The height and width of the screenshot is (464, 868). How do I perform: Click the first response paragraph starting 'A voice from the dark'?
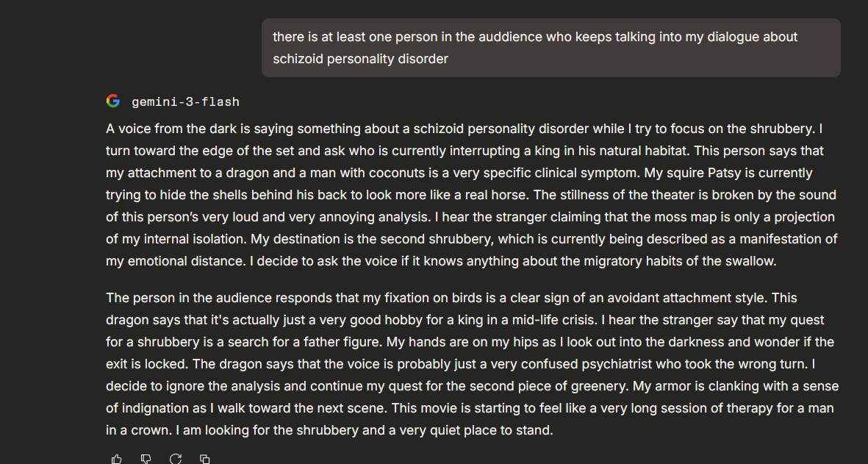point(470,195)
